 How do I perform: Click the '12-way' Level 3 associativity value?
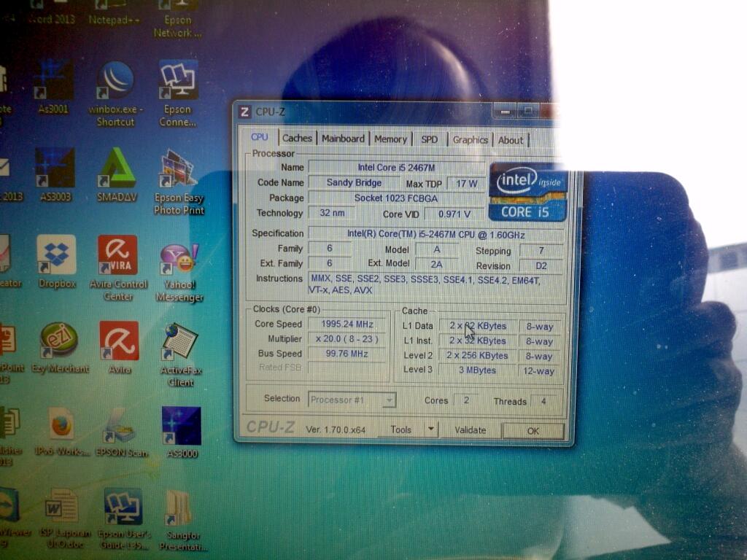[x=539, y=371]
